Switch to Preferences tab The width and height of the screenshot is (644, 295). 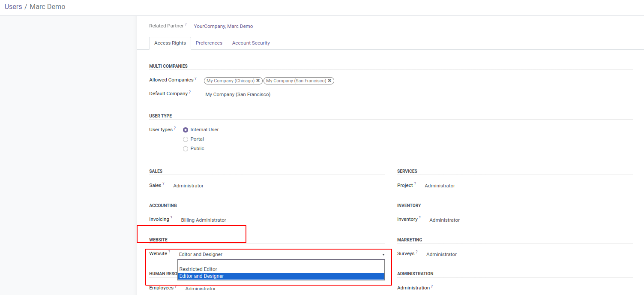(209, 43)
